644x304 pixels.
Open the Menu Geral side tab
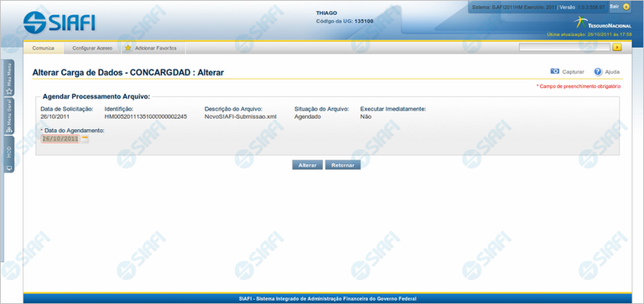click(8, 116)
